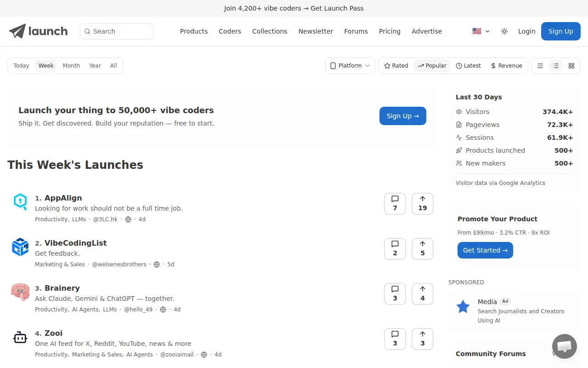Click the Media sponsored ad title
This screenshot has width=588, height=368.
click(x=487, y=302)
